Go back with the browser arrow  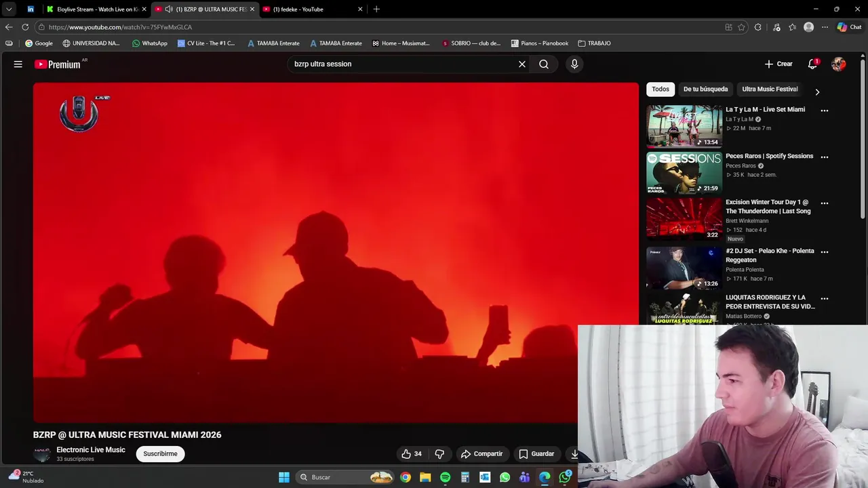tap(9, 27)
